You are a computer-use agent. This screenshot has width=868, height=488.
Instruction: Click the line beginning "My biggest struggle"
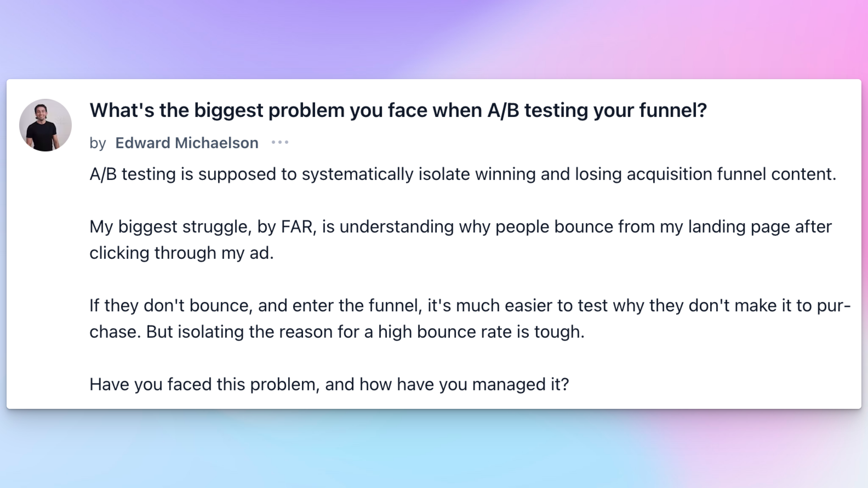point(460,227)
